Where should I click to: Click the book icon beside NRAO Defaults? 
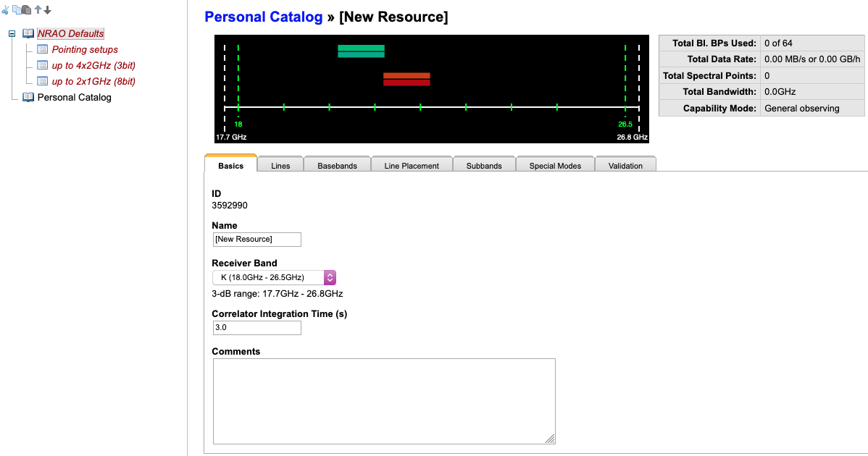coord(29,33)
